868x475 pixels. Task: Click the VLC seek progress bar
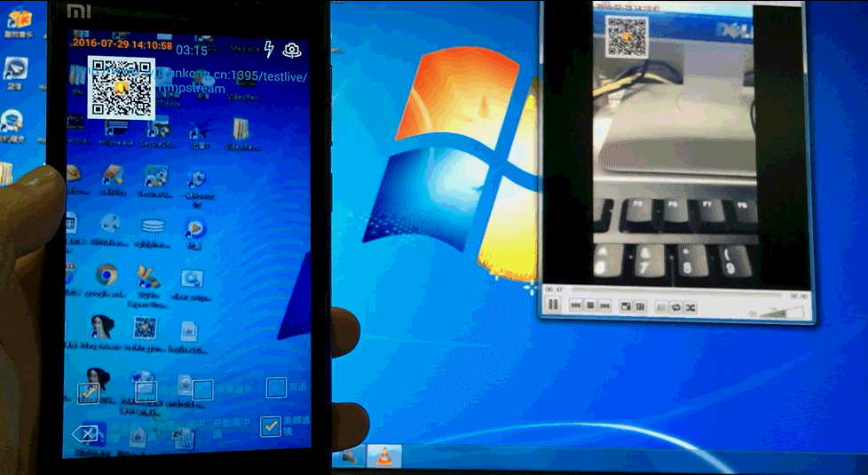[676, 292]
